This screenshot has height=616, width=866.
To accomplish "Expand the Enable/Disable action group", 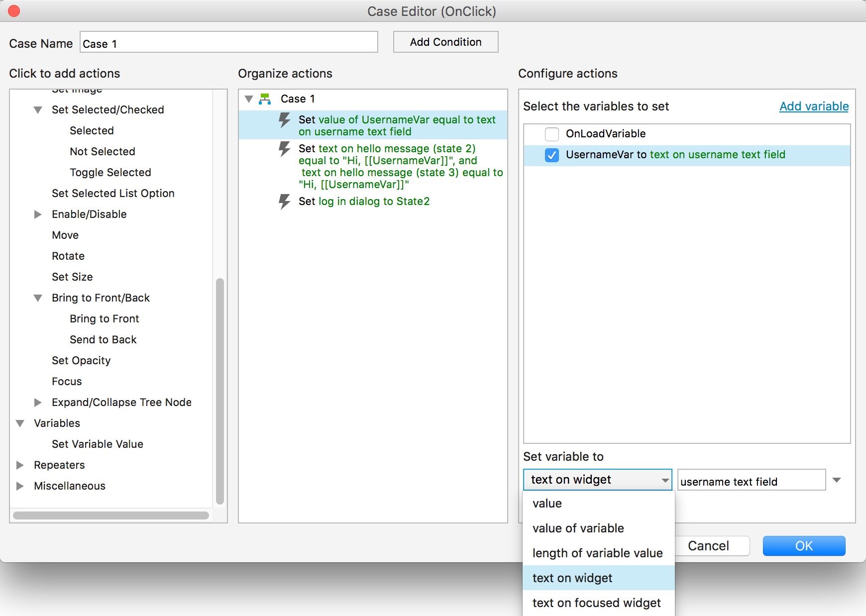I will [x=38, y=214].
